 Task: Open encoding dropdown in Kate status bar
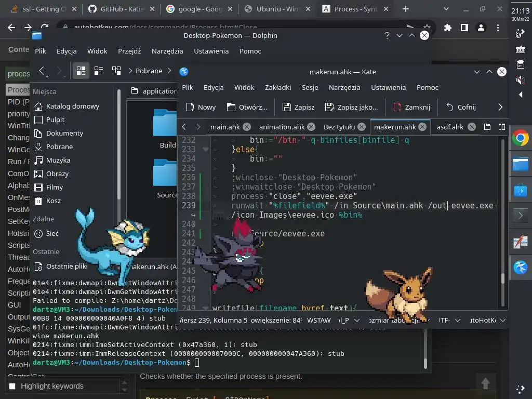point(449,320)
